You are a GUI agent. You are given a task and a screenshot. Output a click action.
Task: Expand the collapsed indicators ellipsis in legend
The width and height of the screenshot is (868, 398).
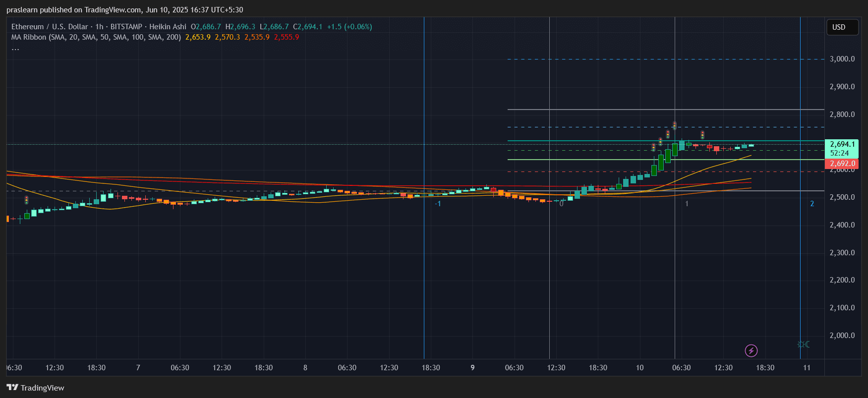(15, 49)
